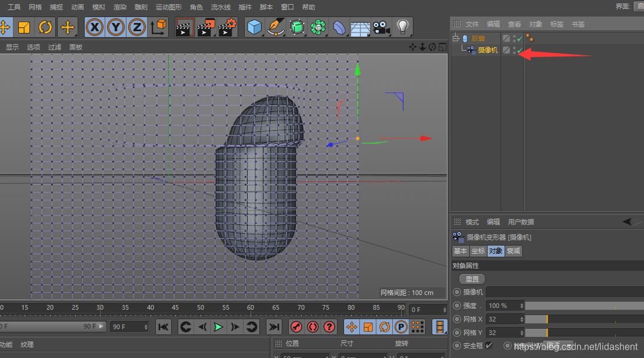
Task: Toggle enable checkmark for 摄像机 object
Action: click(520, 50)
